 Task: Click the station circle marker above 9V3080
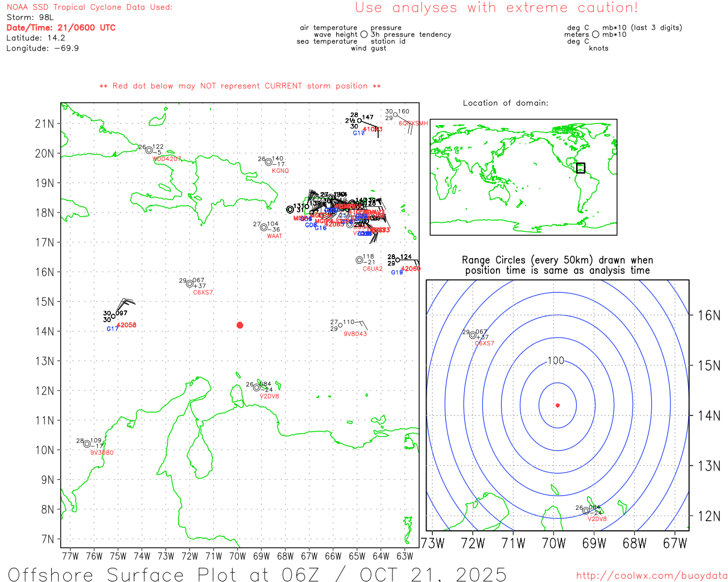87,444
